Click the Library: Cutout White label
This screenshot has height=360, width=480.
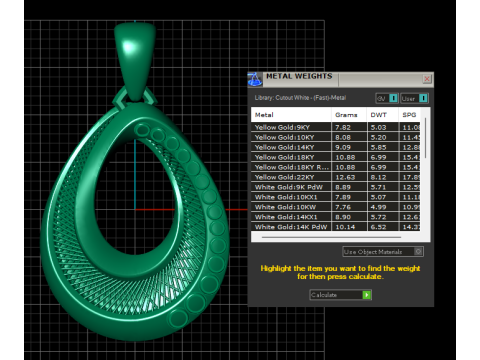click(300, 98)
